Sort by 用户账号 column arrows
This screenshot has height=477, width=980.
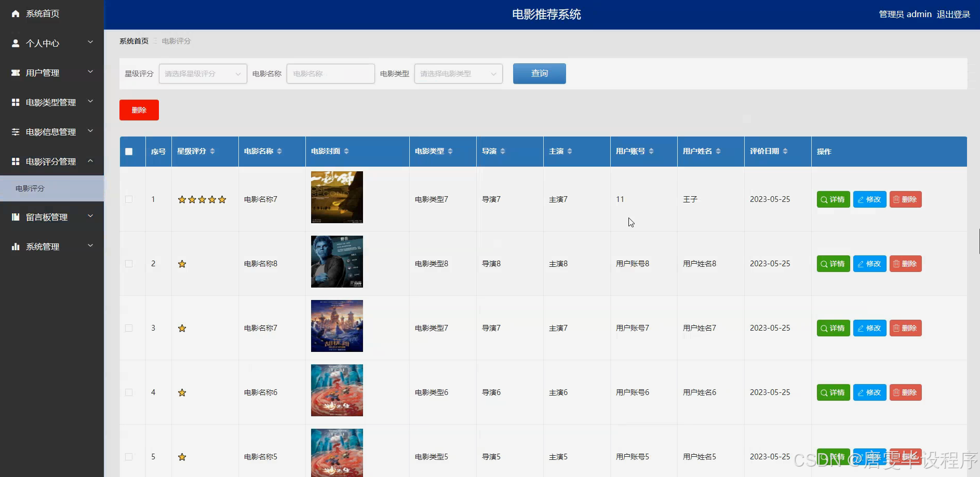pos(651,151)
